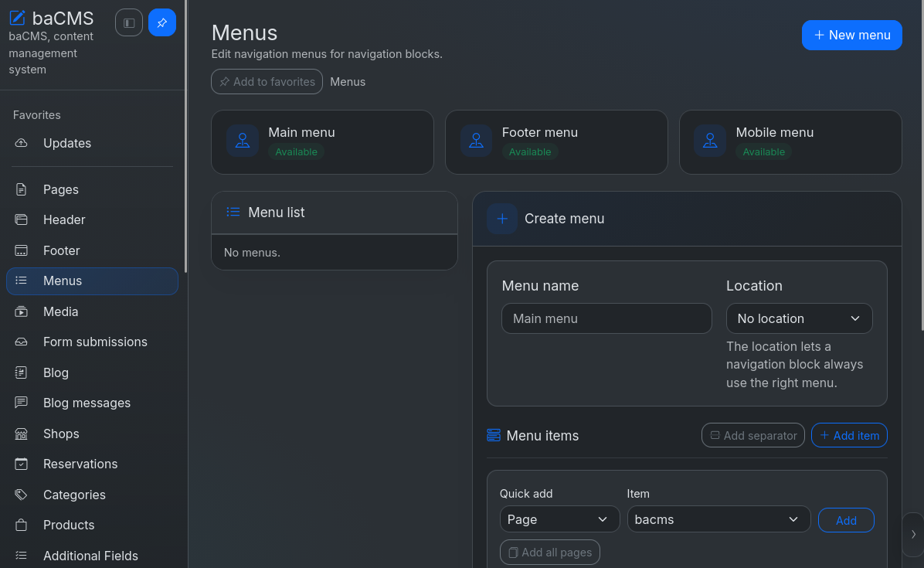Click the baCMS logo edit icon
The image size is (924, 568).
pyautogui.click(x=17, y=18)
